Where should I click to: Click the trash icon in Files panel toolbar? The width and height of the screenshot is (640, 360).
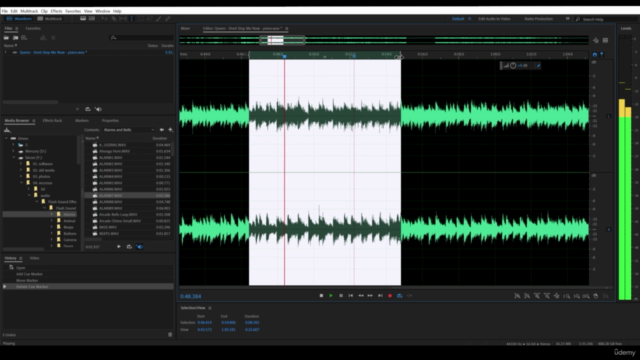coord(53,38)
